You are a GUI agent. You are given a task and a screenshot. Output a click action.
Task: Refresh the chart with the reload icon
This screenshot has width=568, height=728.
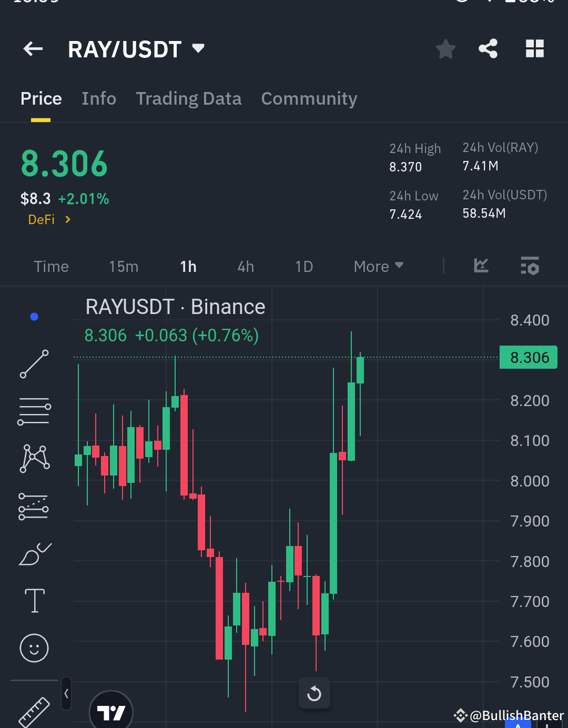(x=314, y=693)
